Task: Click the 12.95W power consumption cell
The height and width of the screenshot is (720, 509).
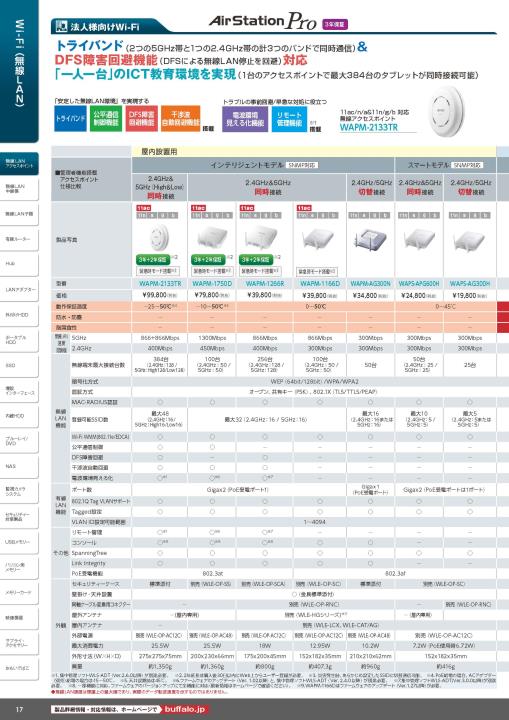Action: pos(318,646)
